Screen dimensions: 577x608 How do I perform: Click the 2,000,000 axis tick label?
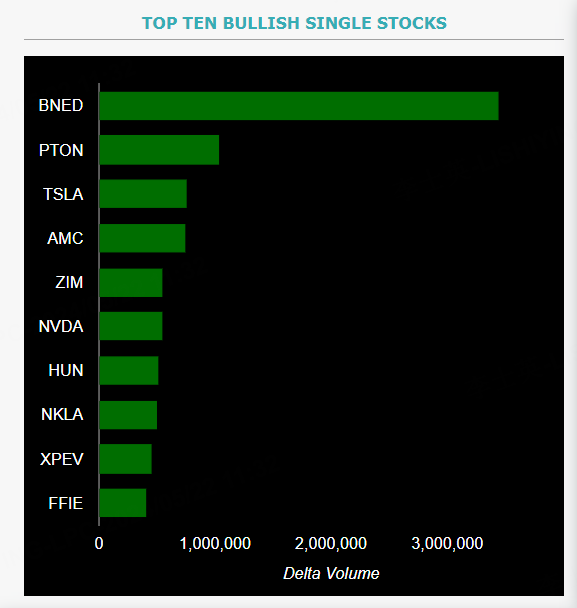pos(331,544)
